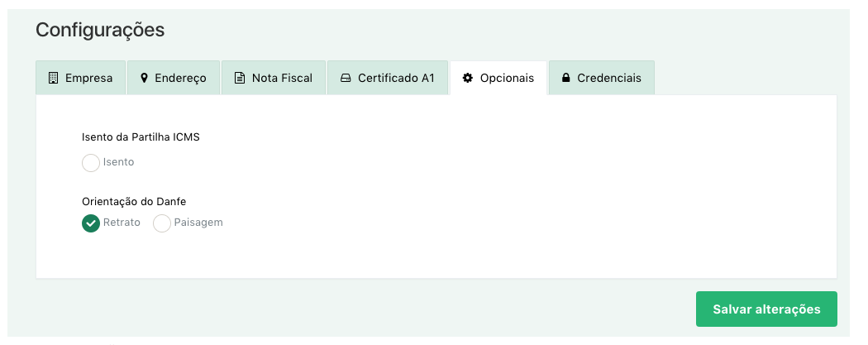Choose Paisagem orientation radio
This screenshot has width=868, height=345.
click(162, 223)
